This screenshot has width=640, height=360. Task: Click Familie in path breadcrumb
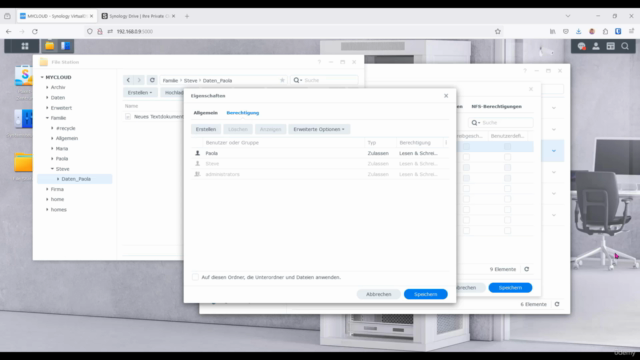(x=170, y=81)
